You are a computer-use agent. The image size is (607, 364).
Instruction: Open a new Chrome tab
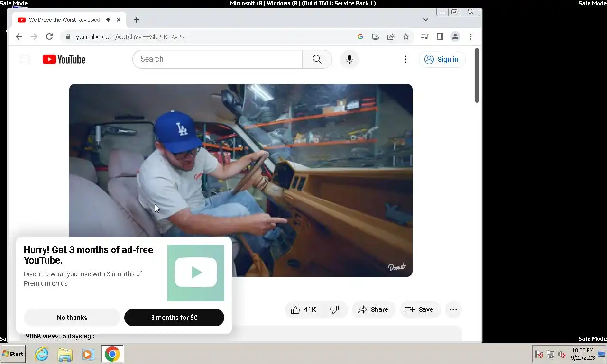pyautogui.click(x=137, y=20)
